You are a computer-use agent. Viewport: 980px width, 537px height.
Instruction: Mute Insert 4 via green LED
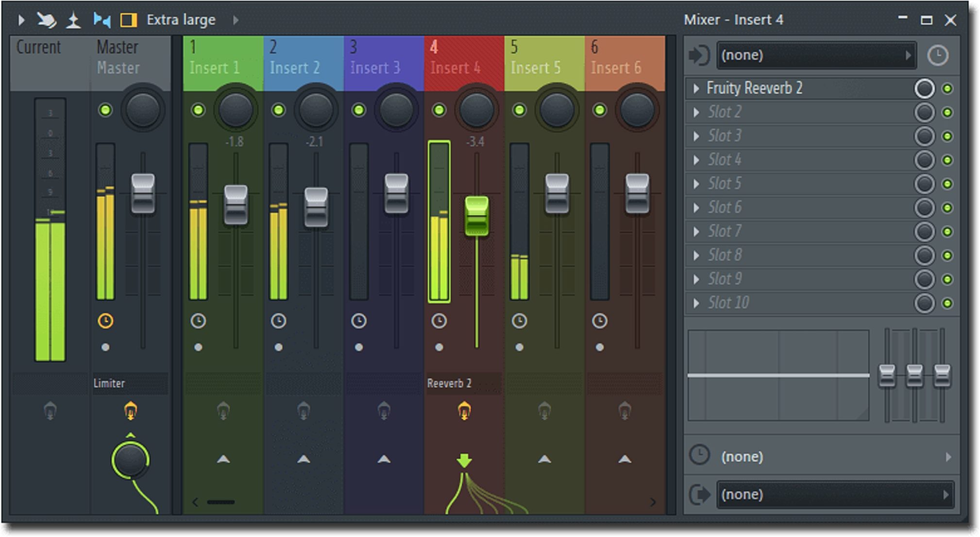(439, 110)
